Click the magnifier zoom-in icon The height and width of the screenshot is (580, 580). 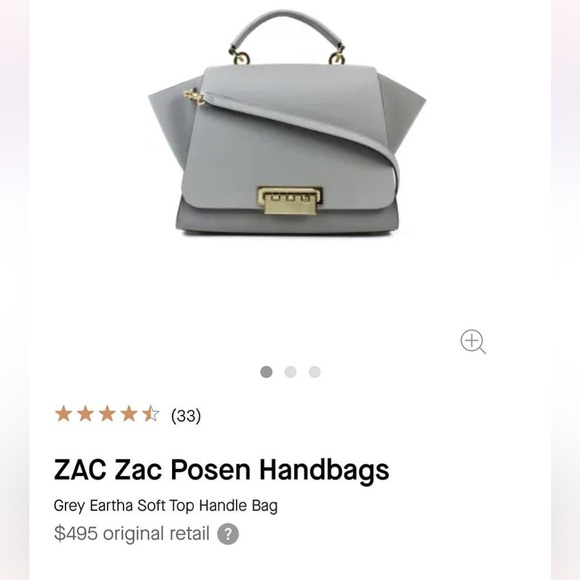point(473,341)
